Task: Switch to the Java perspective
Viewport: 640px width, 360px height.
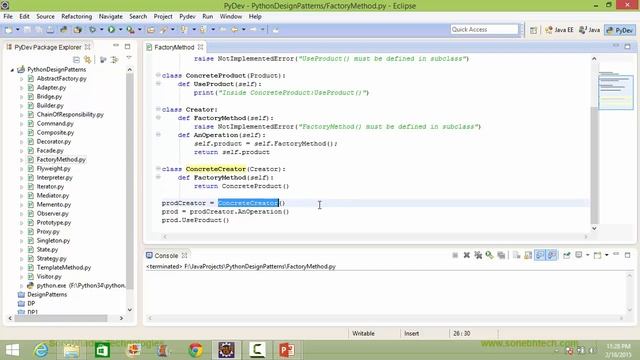Action: pyautogui.click(x=590, y=30)
